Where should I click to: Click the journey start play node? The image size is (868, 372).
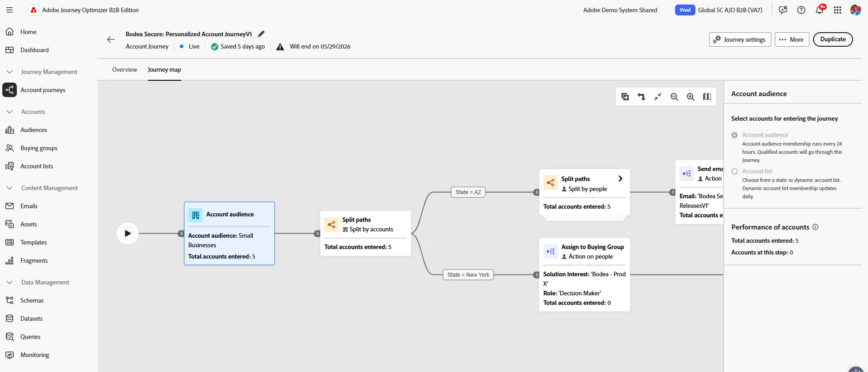[128, 234]
